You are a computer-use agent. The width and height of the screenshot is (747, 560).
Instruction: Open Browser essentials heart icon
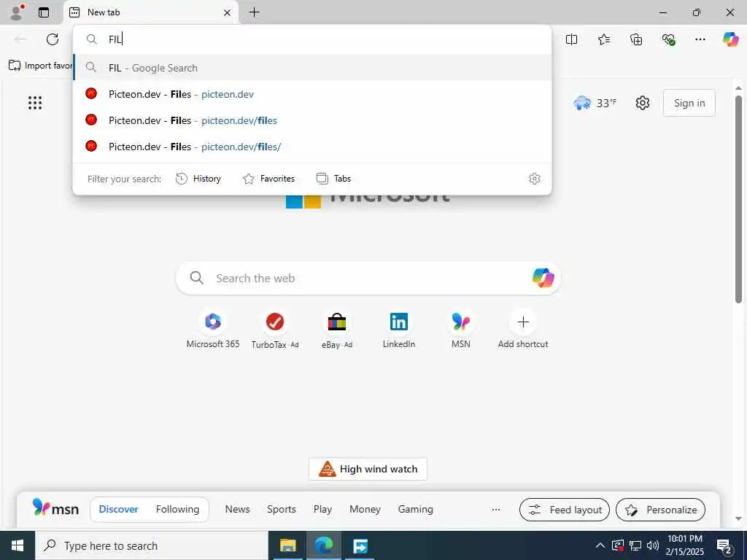[668, 39]
